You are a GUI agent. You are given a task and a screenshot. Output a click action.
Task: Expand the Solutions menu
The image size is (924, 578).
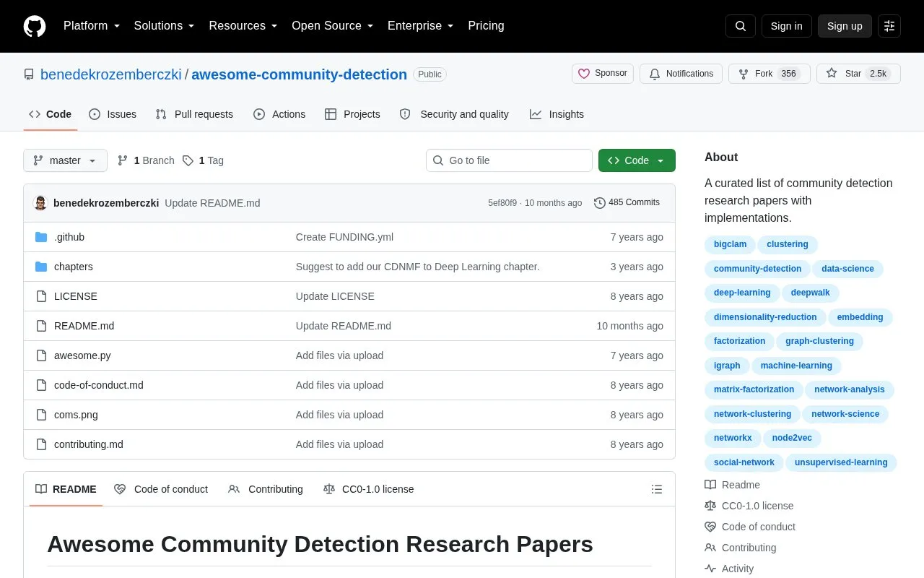click(x=165, y=26)
